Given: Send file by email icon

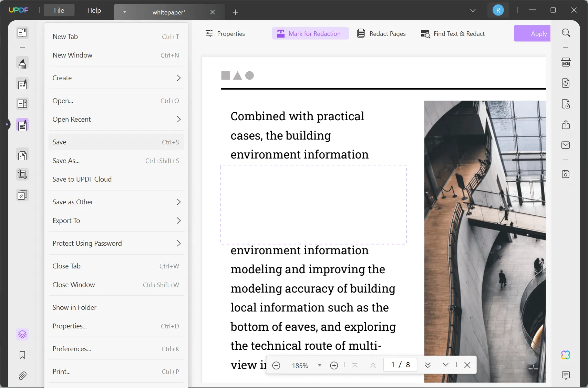Looking at the screenshot, I should point(566,145).
